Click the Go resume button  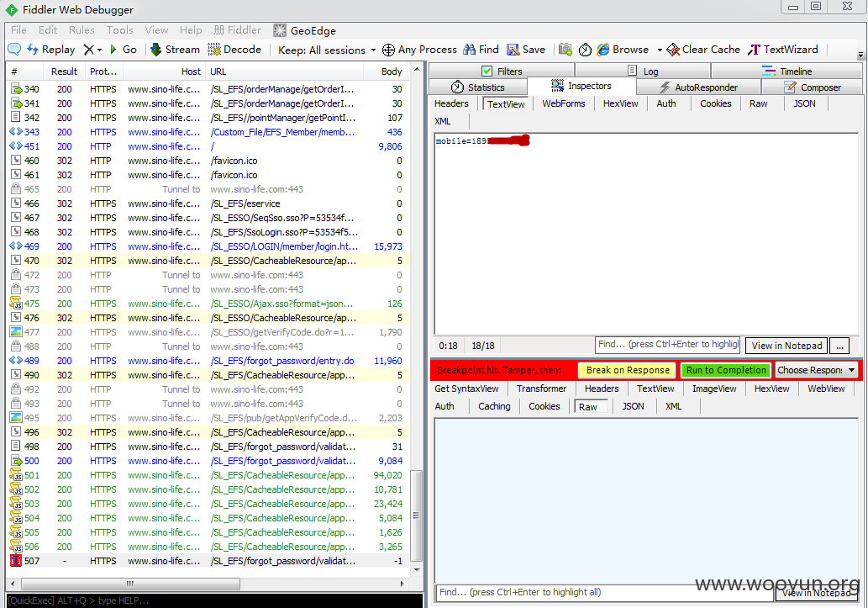[x=124, y=50]
